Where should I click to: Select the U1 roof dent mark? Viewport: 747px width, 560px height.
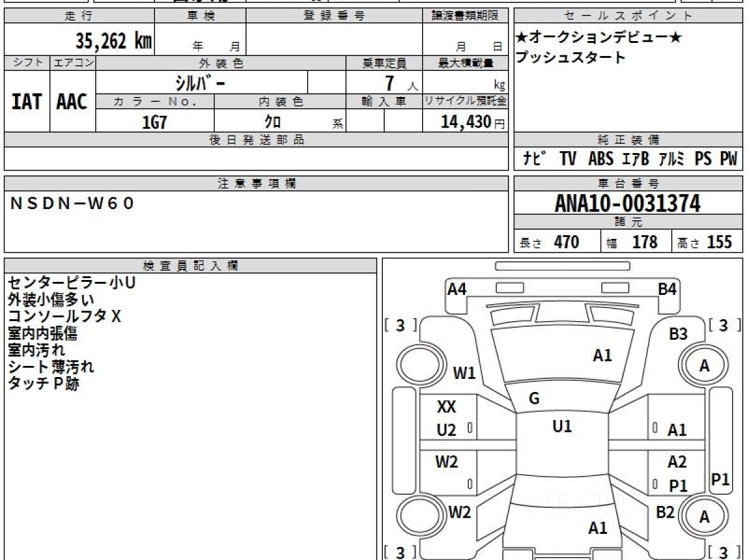562,426
